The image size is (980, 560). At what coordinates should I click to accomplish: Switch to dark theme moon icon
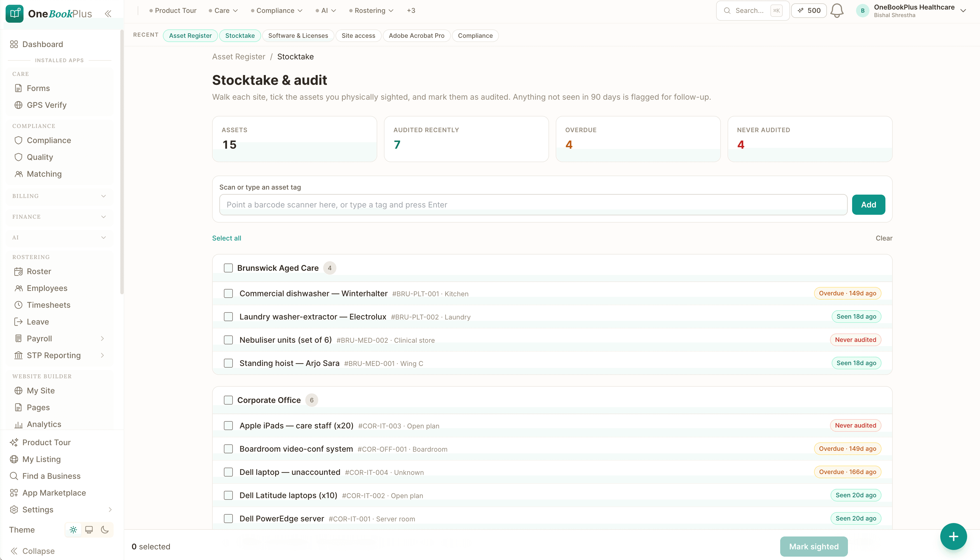pyautogui.click(x=105, y=529)
